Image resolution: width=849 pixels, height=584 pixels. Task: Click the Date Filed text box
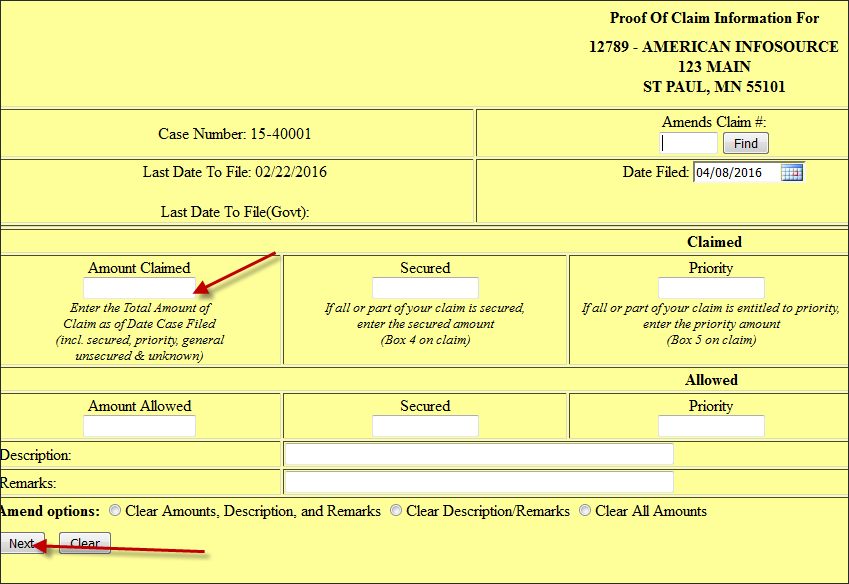pyautogui.click(x=734, y=172)
